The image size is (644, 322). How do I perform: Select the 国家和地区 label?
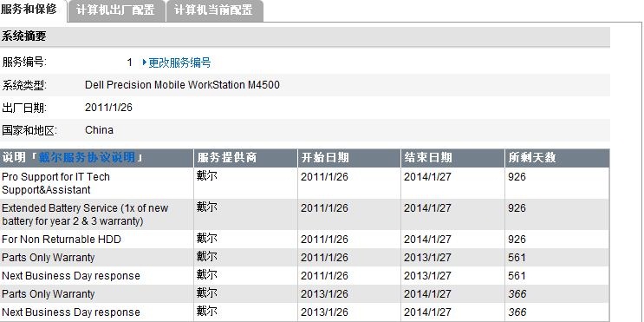tap(29, 130)
